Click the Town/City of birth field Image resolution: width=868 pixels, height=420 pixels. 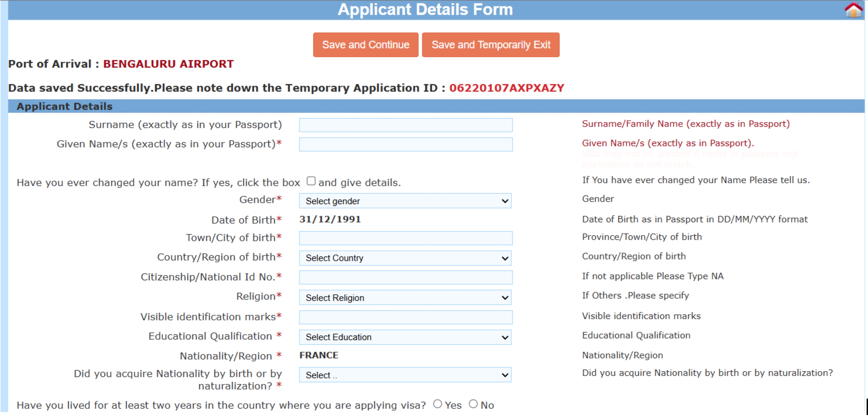point(405,238)
